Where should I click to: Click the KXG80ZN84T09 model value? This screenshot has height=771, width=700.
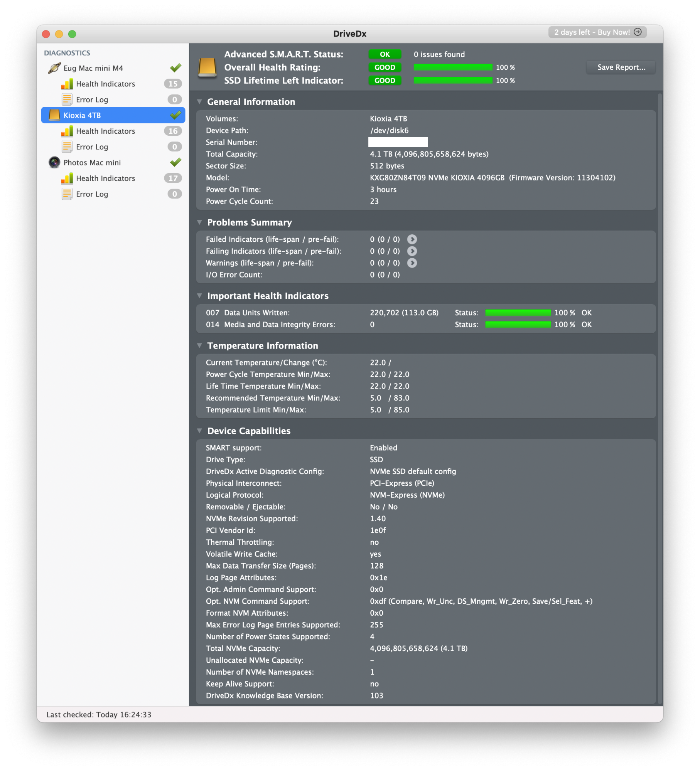(493, 178)
